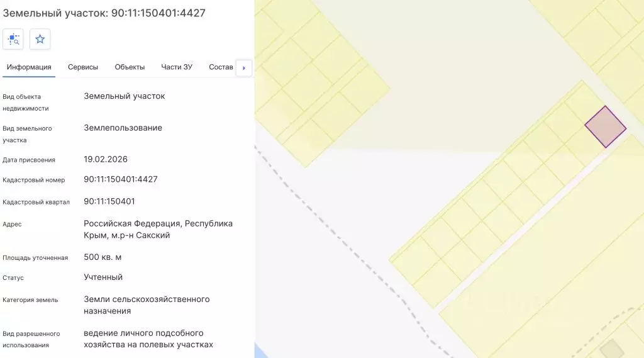644x358 pixels.
Task: Show more tabs with right arrow
Action: pyautogui.click(x=244, y=68)
